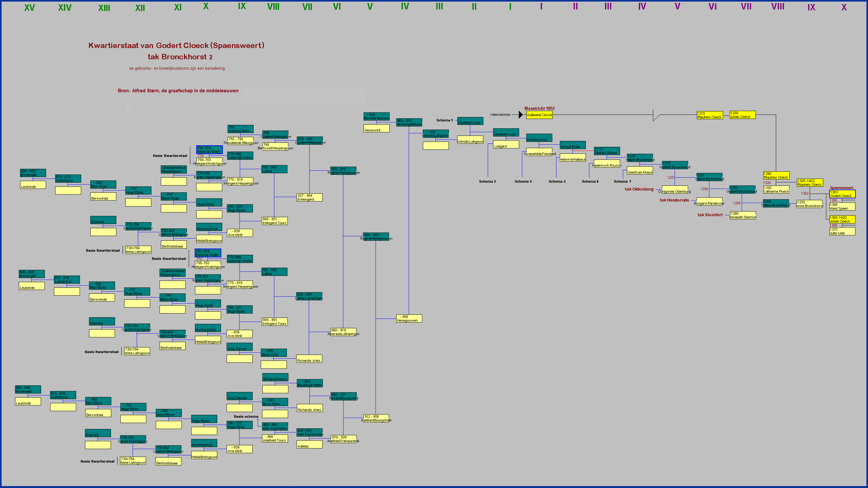The width and height of the screenshot is (868, 488).
Task: Select the Godert Cloeck 1363 box
Action: [x=842, y=194]
